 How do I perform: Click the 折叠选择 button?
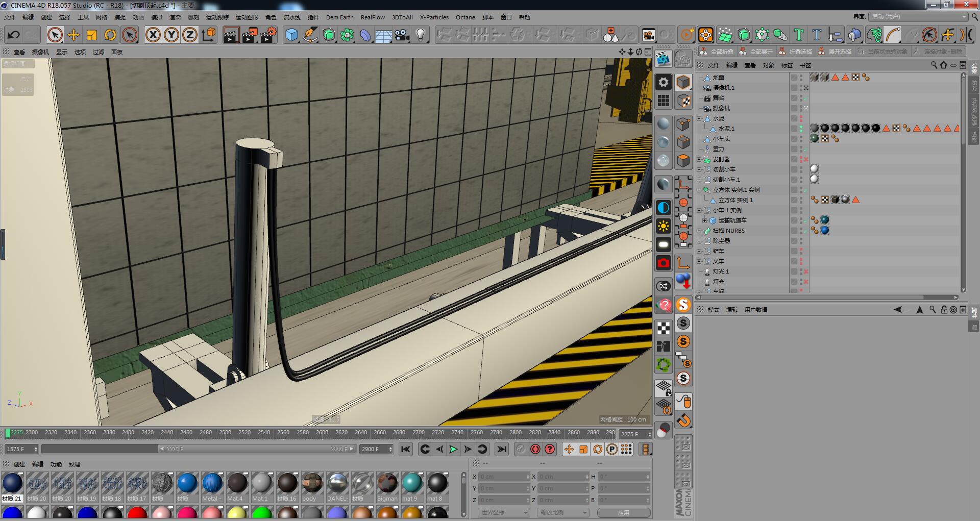tap(795, 52)
